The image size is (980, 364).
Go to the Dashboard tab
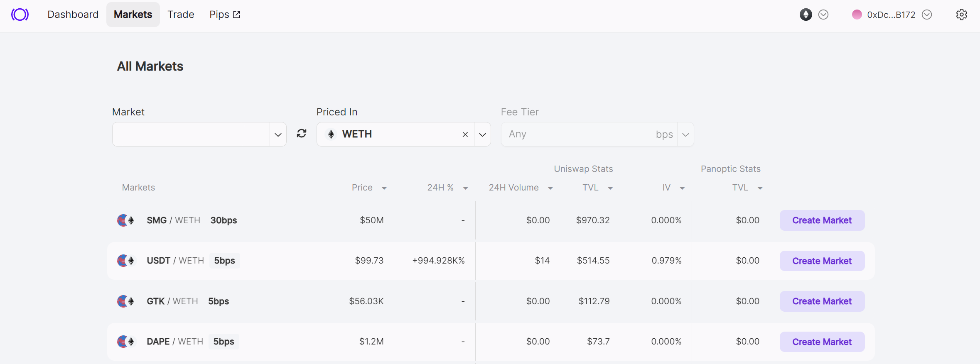tap(73, 15)
